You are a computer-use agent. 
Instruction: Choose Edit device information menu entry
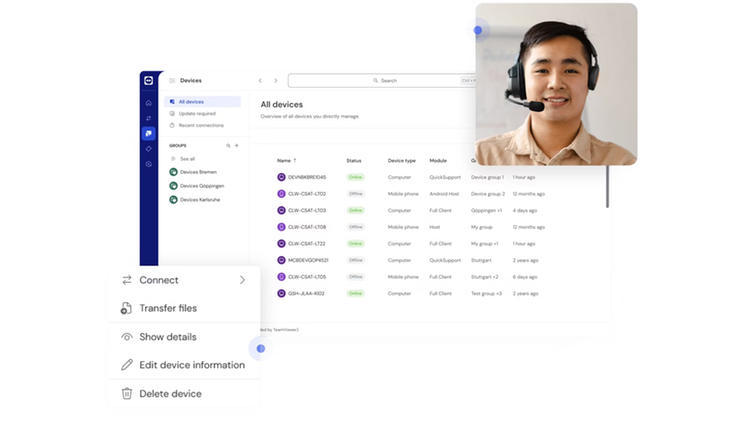tap(185, 365)
